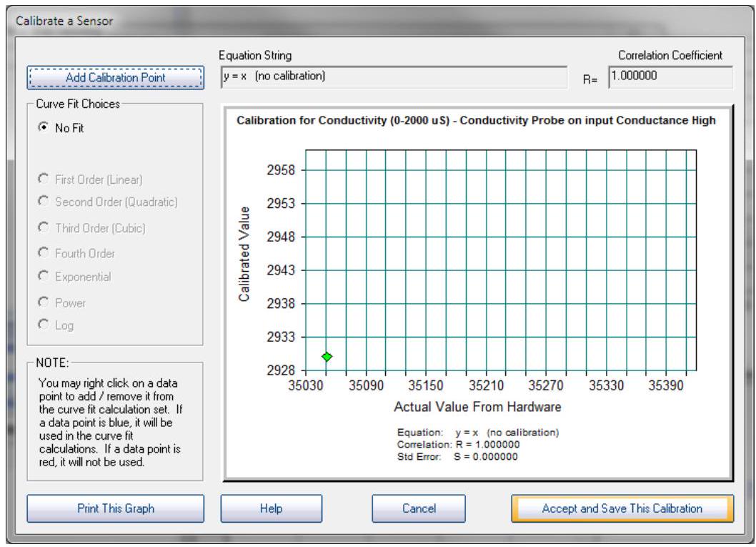Click the green calibration data point
Screen dimensions: 756x547
[327, 356]
